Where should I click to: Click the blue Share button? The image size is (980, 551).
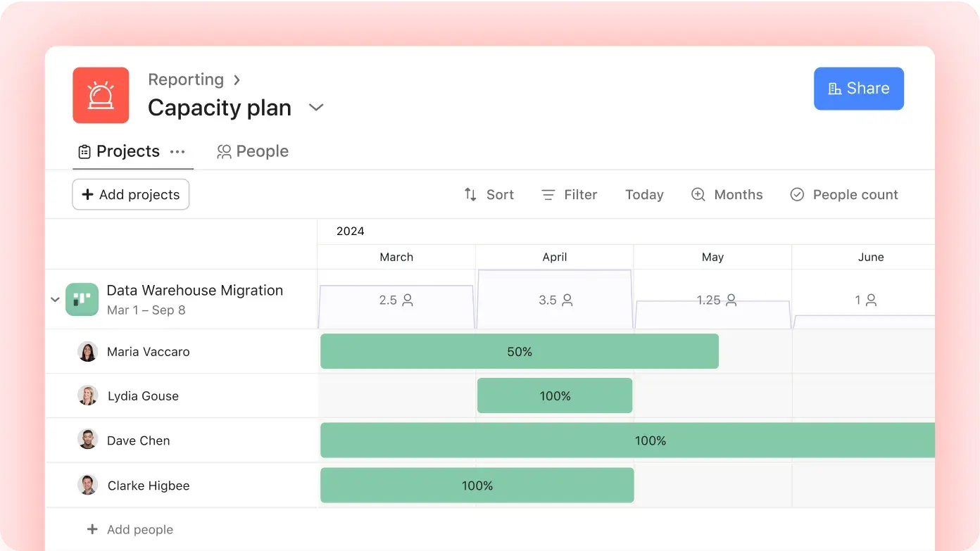pos(858,89)
